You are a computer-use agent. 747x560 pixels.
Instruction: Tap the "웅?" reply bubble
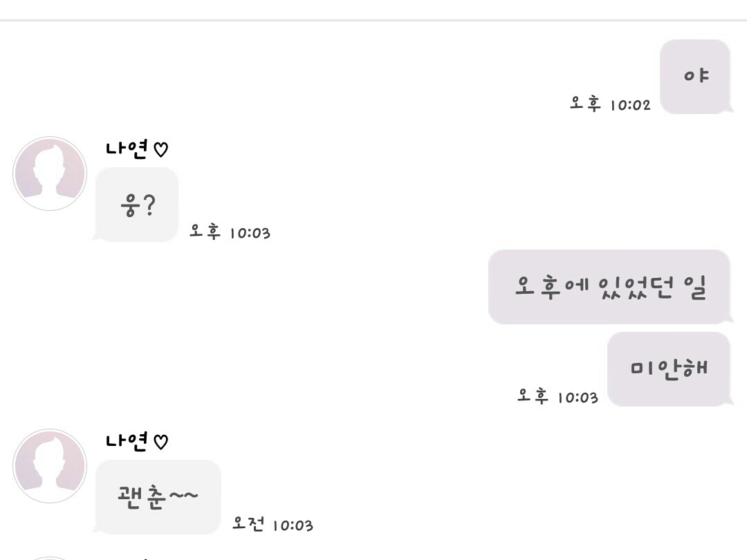137,205
